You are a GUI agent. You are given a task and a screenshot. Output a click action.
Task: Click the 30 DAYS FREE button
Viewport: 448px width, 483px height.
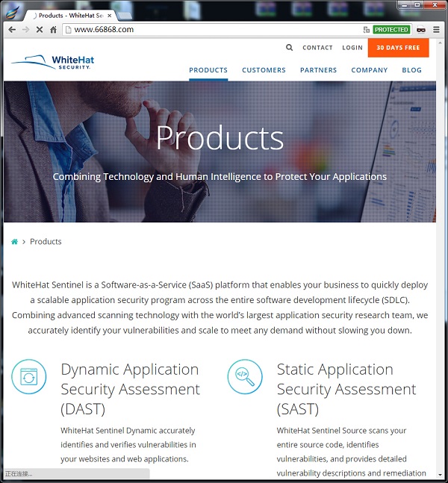pyautogui.click(x=398, y=48)
